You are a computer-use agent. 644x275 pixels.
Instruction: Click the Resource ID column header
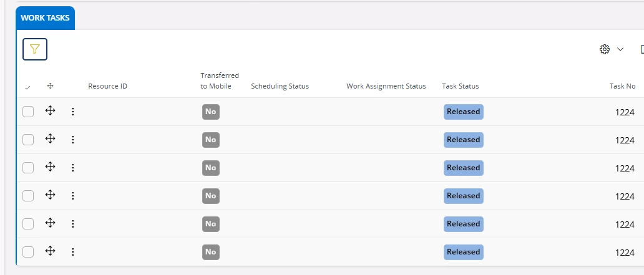tap(107, 86)
